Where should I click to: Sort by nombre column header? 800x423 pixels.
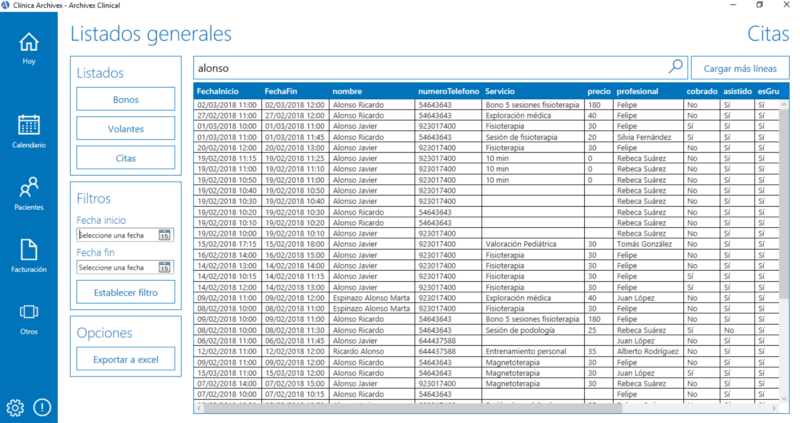pyautogui.click(x=372, y=91)
